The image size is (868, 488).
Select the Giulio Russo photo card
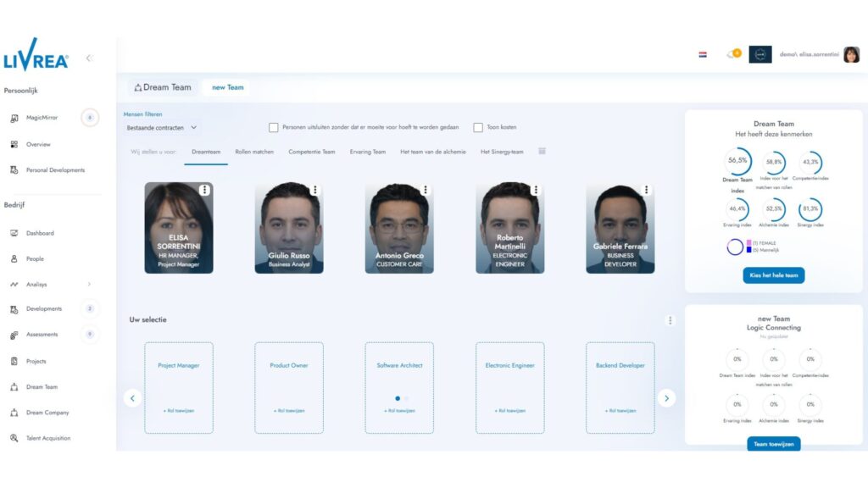click(289, 227)
